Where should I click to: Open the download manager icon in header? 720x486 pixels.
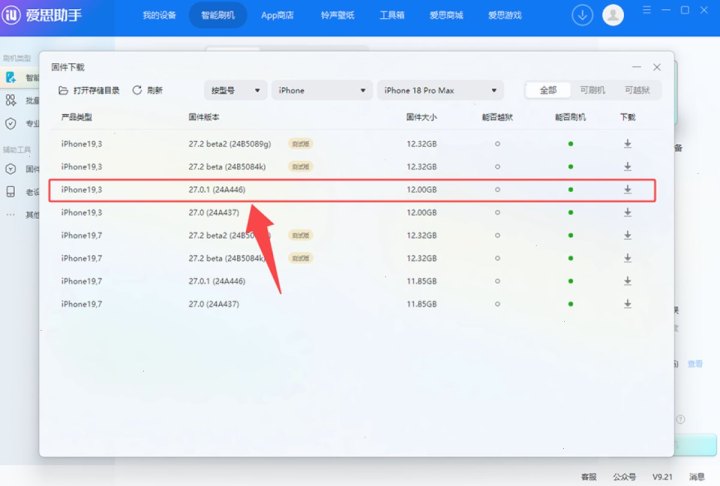582,15
